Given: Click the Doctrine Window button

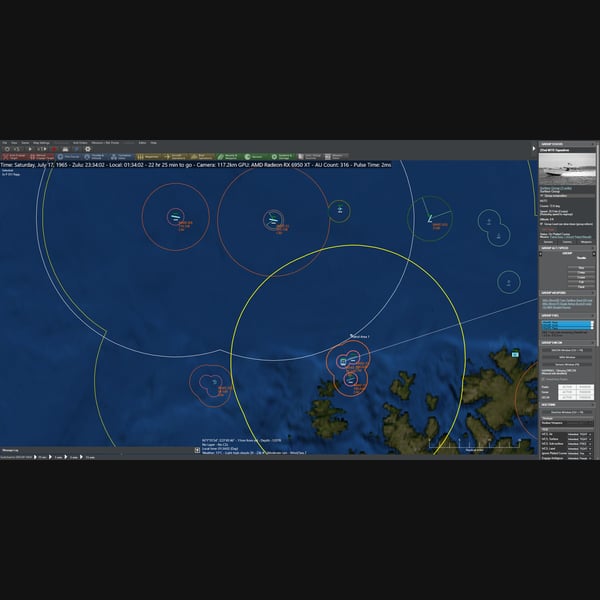Looking at the screenshot, I should [x=567, y=412].
